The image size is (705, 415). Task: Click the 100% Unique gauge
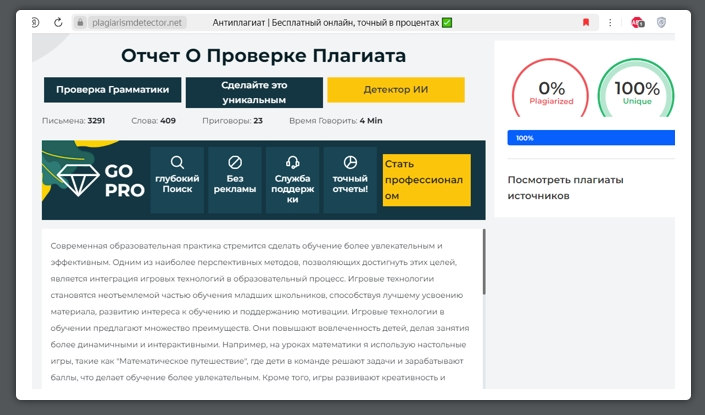(636, 88)
